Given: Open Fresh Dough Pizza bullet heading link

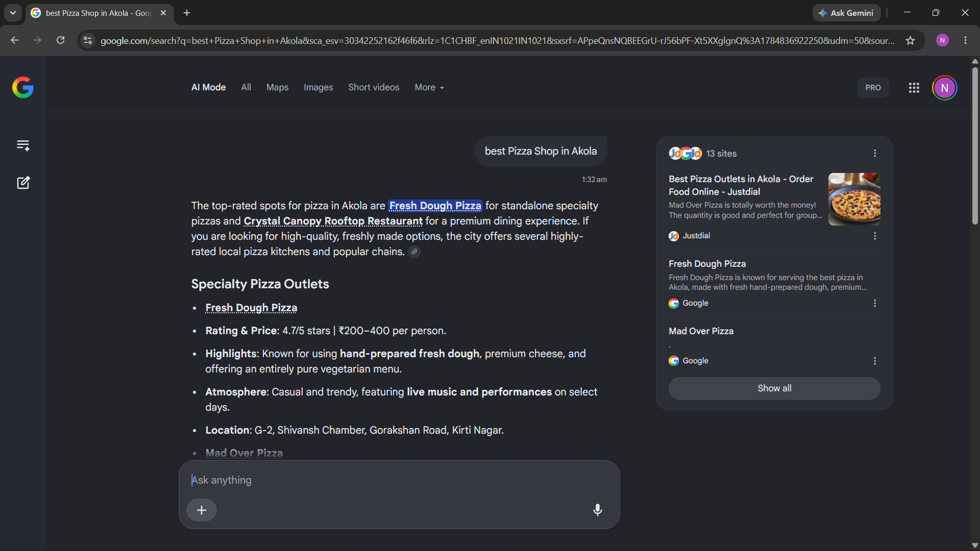Looking at the screenshot, I should 251,308.
